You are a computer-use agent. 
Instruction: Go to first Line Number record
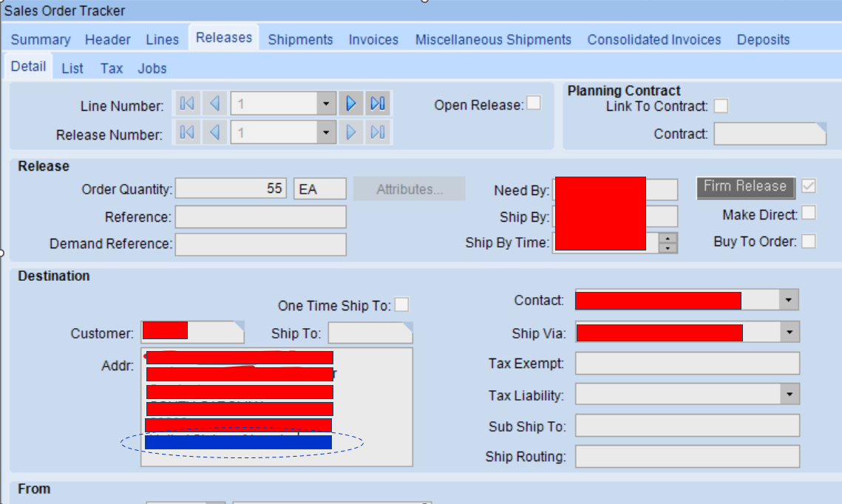(187, 103)
